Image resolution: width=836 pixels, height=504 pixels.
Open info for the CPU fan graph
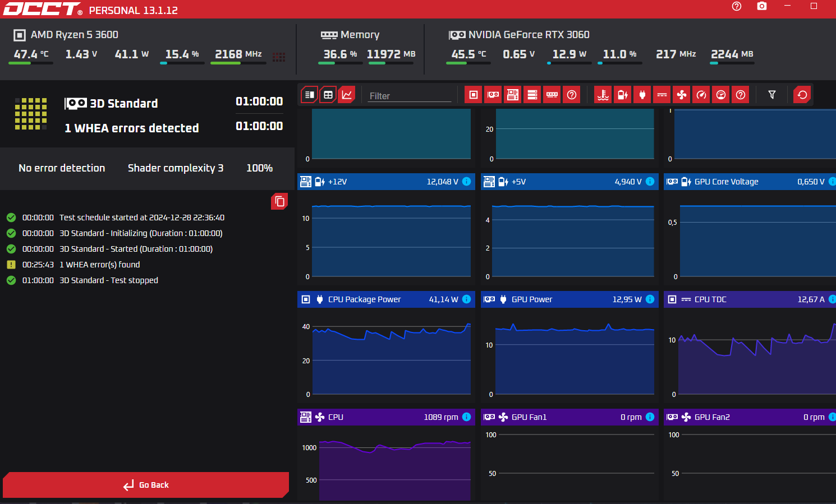[466, 417]
